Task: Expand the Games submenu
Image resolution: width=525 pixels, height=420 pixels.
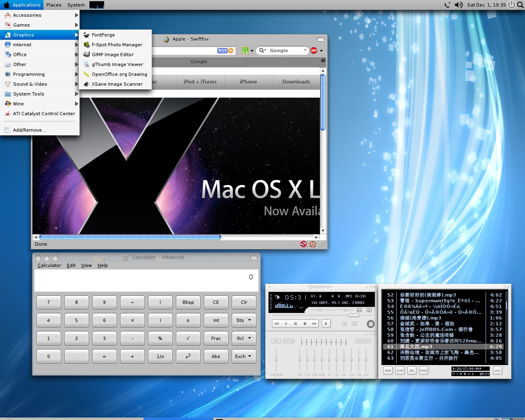Action: tap(40, 25)
